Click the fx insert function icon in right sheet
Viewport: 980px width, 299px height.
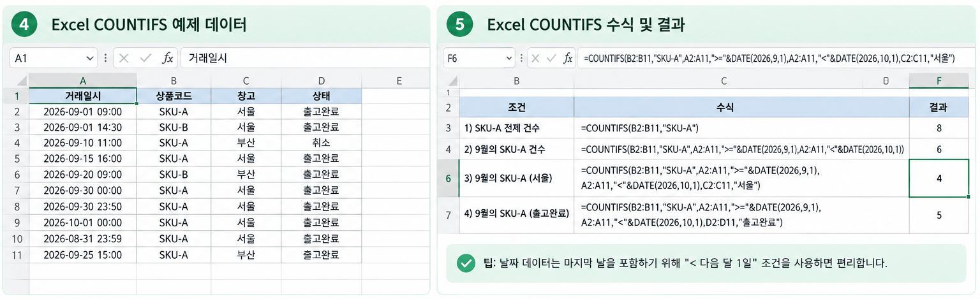[567, 58]
